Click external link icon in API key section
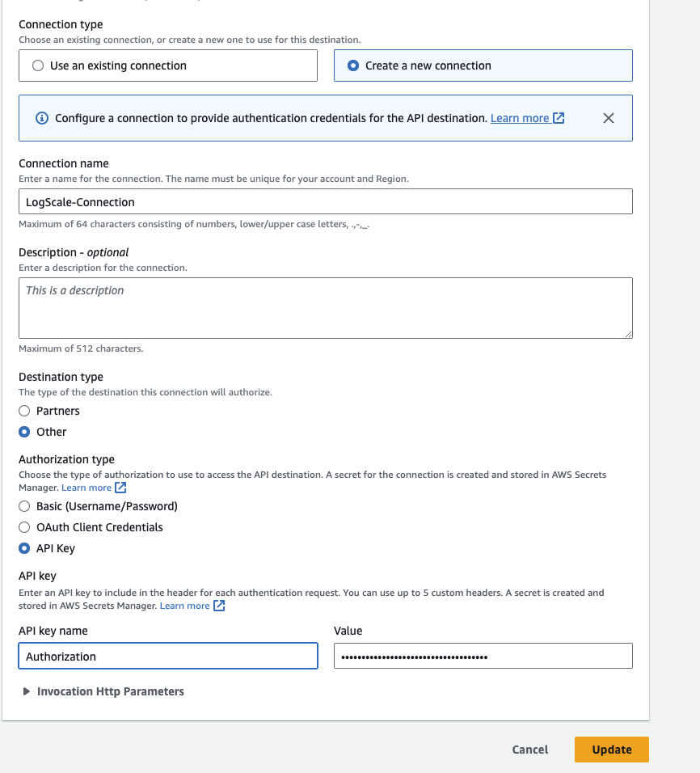700x773 pixels. (219, 606)
